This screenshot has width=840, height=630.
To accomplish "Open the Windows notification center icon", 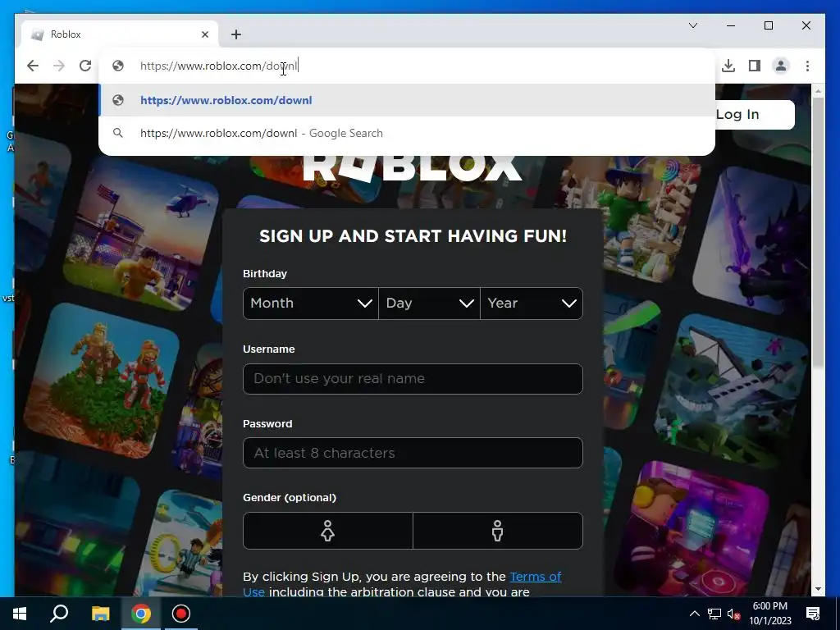I will coord(813,614).
